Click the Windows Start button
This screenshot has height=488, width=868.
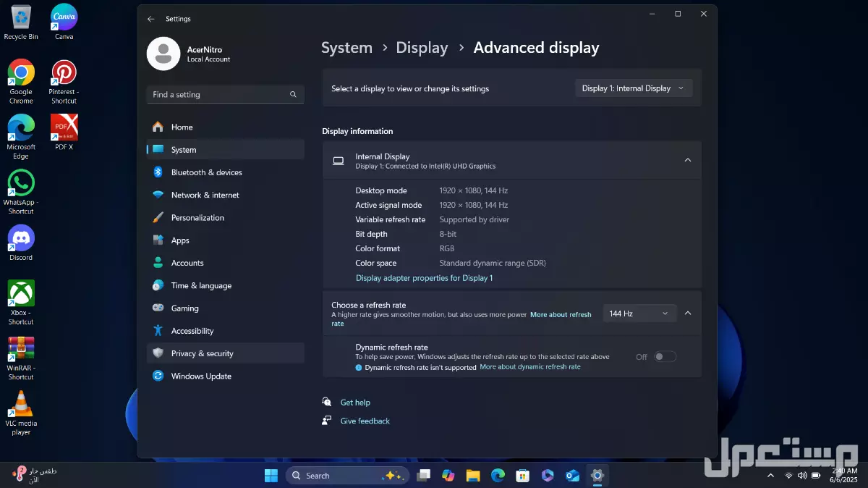point(271,476)
